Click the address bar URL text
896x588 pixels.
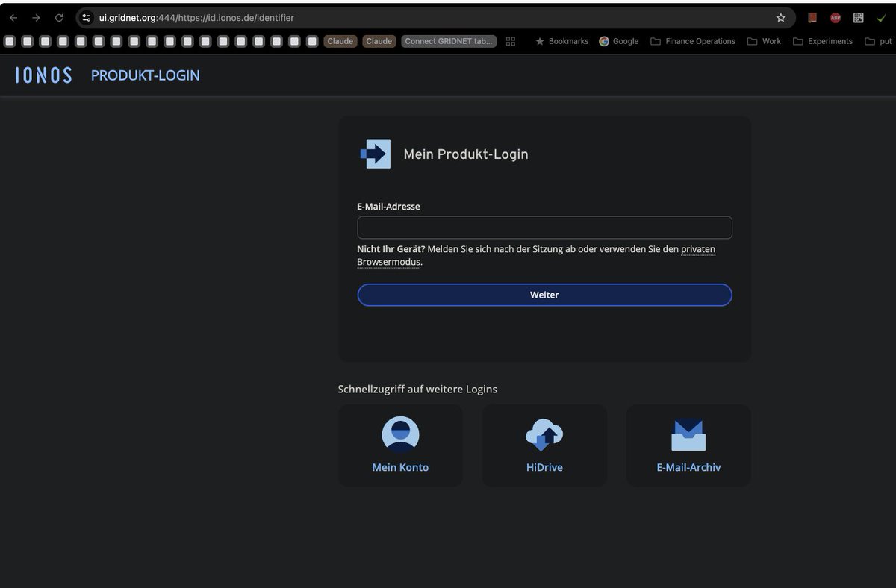tap(196, 18)
